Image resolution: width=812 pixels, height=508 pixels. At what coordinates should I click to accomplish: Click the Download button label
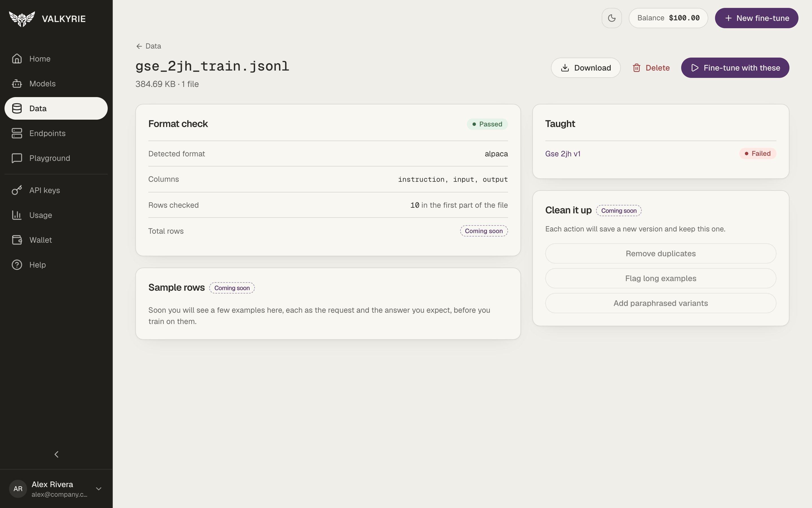(x=592, y=68)
